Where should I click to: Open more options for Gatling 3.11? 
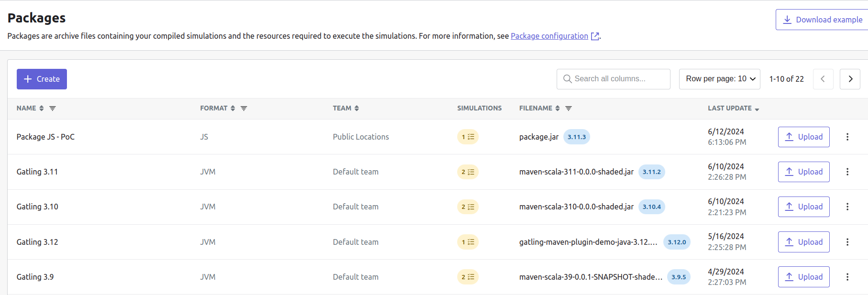pyautogui.click(x=847, y=172)
